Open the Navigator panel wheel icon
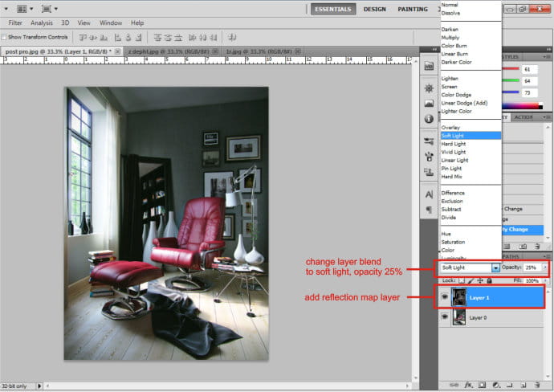Screen dimensions: 554x392 pos(429,88)
